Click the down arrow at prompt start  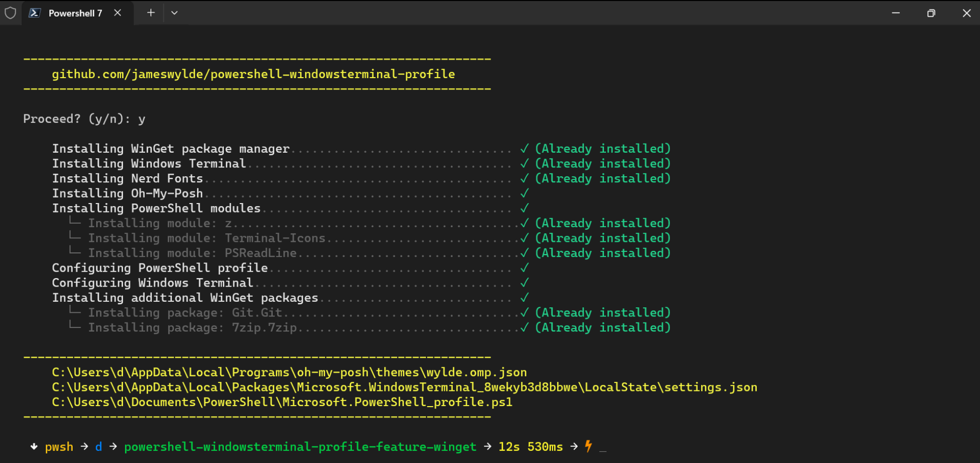coord(34,446)
